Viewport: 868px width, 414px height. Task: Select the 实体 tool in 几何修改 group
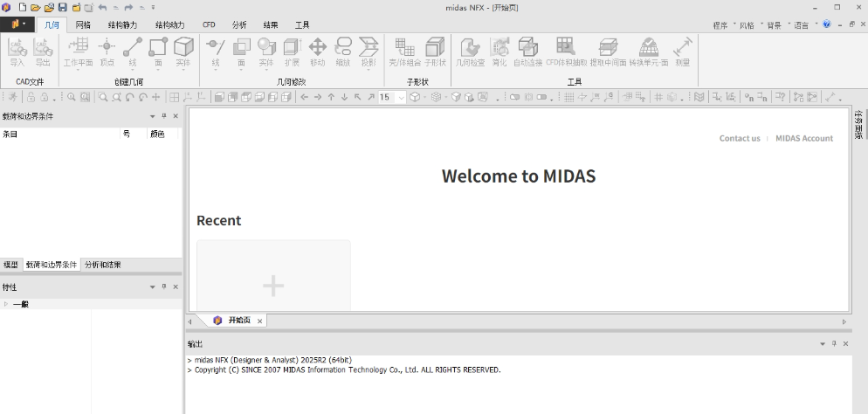[266, 53]
